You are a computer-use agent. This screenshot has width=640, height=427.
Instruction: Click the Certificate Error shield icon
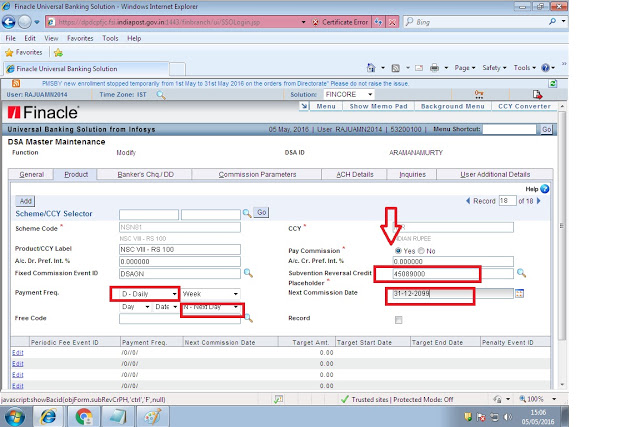315,22
